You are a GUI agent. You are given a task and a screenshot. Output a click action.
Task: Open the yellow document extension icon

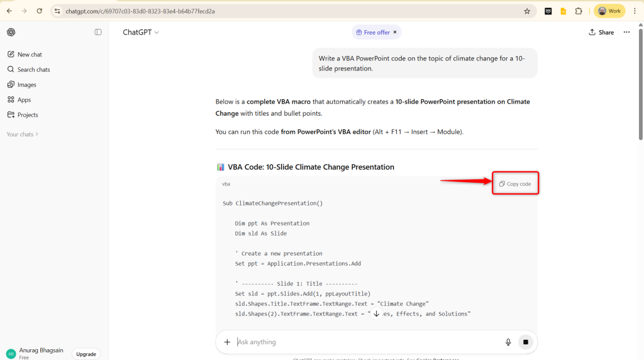pyautogui.click(x=563, y=11)
